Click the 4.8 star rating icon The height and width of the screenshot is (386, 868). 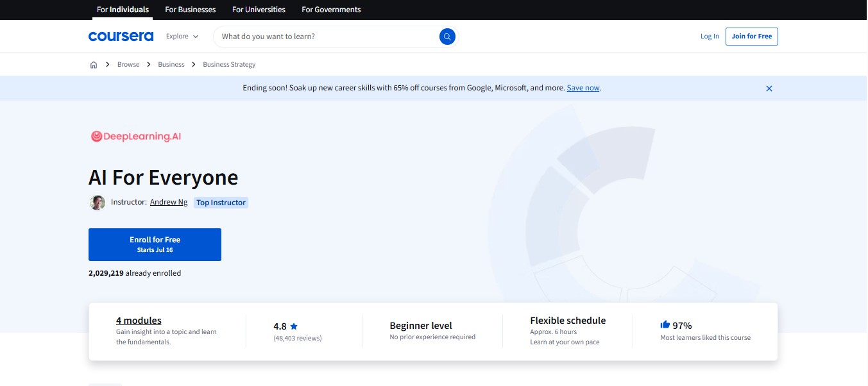point(294,326)
